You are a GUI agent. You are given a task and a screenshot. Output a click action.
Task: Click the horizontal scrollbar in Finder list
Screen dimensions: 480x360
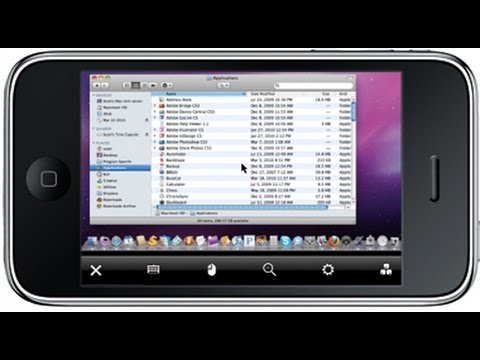tap(242, 207)
